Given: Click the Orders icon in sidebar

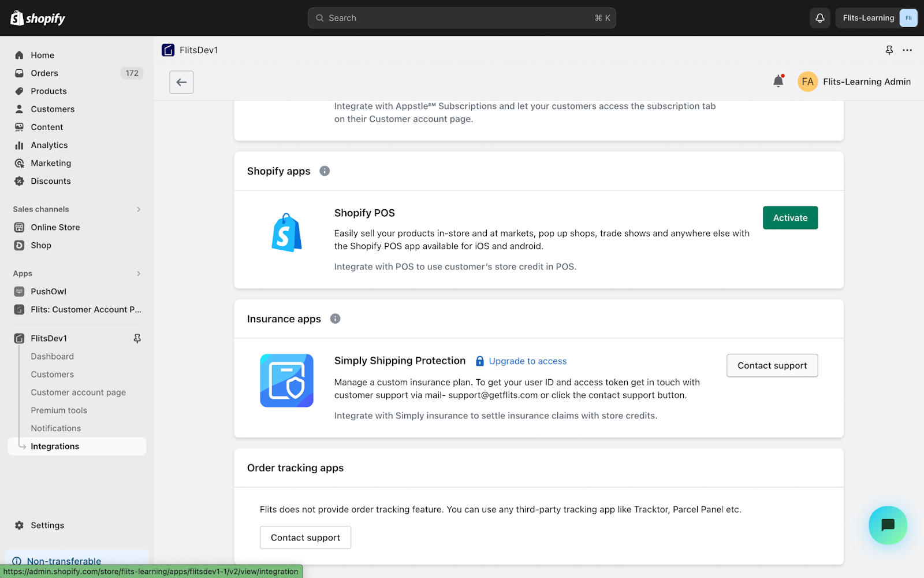Looking at the screenshot, I should coord(19,73).
